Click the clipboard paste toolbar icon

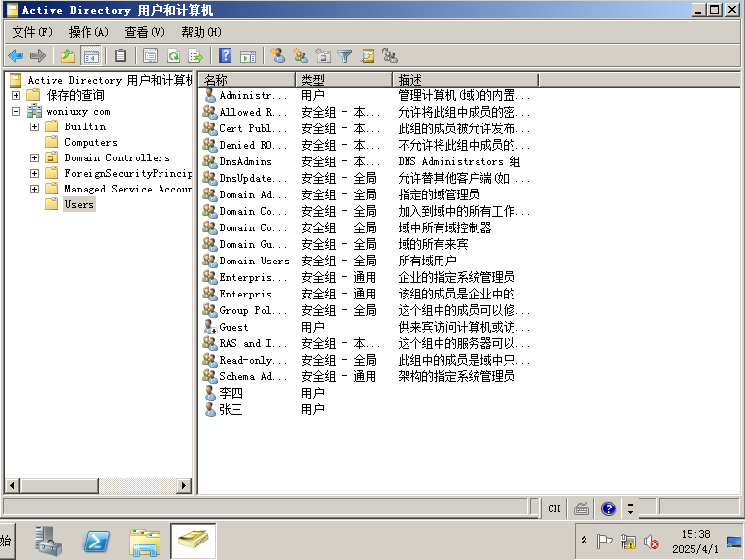point(121,56)
